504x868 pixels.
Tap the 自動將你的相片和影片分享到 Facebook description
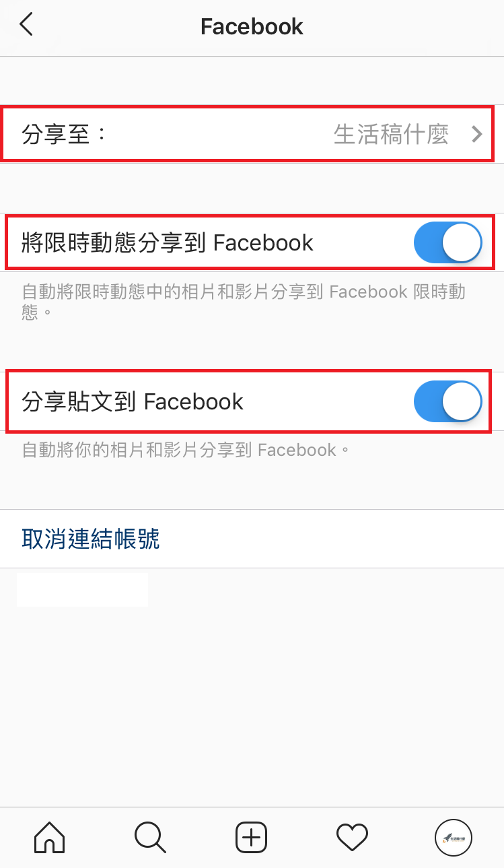click(x=186, y=449)
